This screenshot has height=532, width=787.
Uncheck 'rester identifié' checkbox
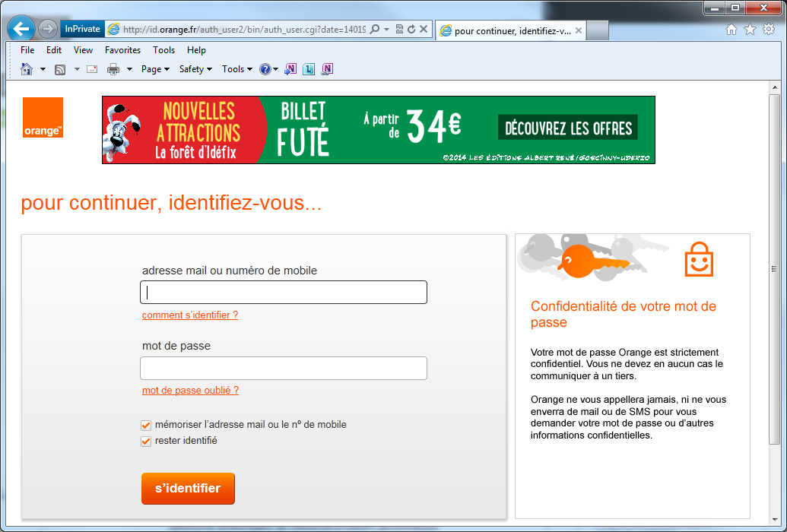[146, 441]
